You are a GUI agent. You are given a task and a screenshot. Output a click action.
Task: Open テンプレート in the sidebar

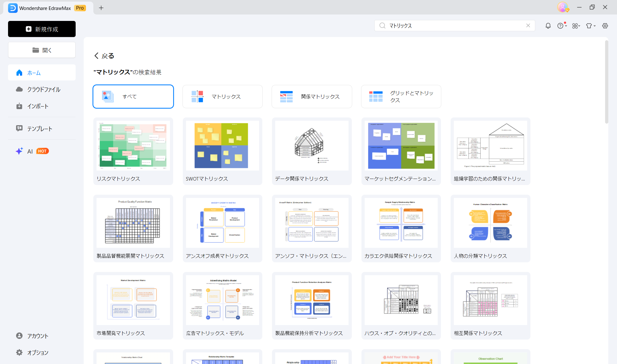(42, 129)
